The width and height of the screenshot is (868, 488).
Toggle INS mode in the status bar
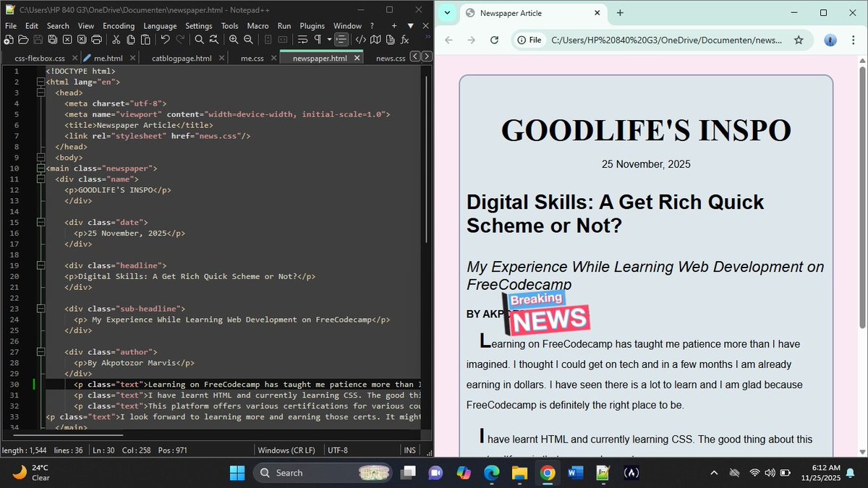[410, 450]
